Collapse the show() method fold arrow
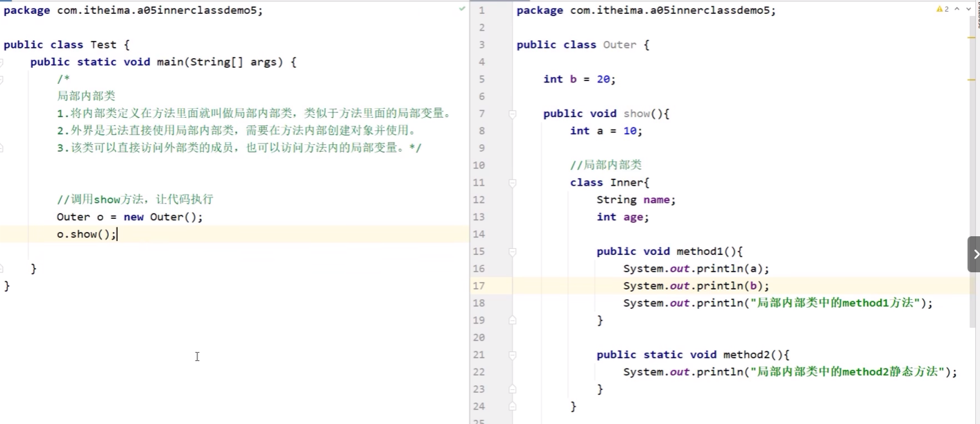The height and width of the screenshot is (424, 980). 512,113
